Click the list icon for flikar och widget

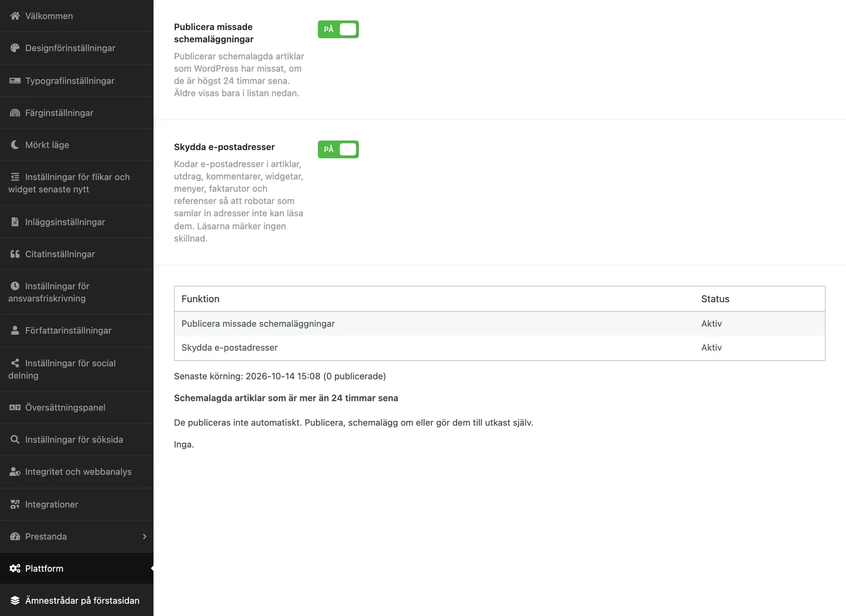click(15, 177)
